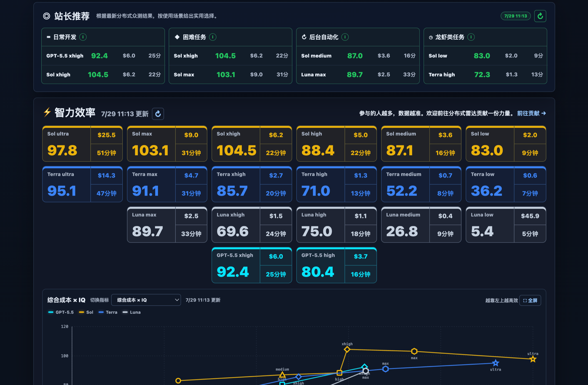The image size is (588, 385).
Task: Open the Sol medium 87.1 score card
Action: 421,144
